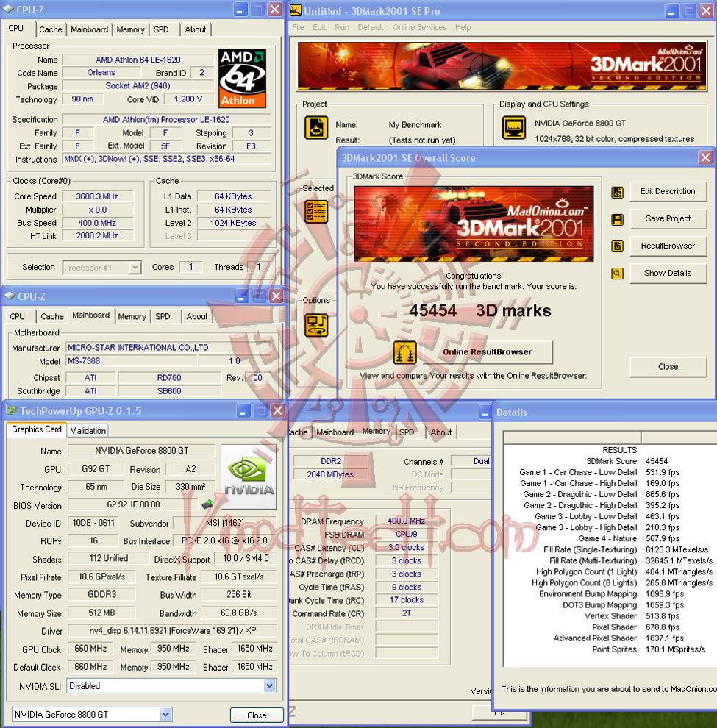
Task: Select the Graphics Card tab in GPU-Z
Action: coord(36,429)
